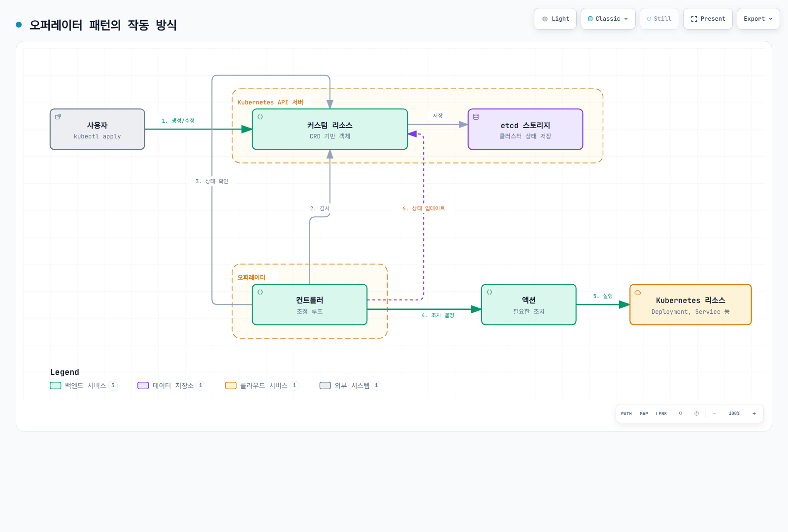Viewport: 788px width, 532px height.
Task: Reset zoom via the 100% label
Action: [734, 414]
